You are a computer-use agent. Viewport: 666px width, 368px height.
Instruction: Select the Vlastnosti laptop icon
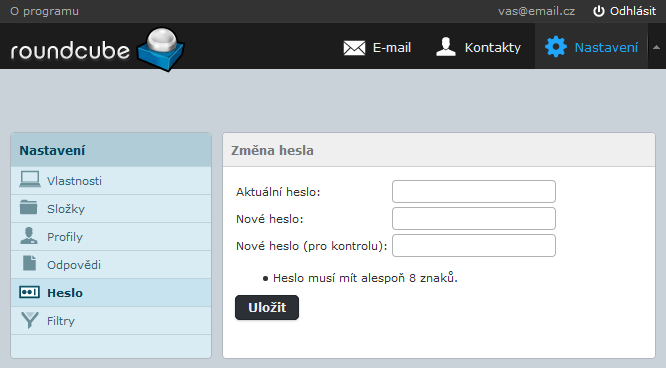pyautogui.click(x=30, y=180)
